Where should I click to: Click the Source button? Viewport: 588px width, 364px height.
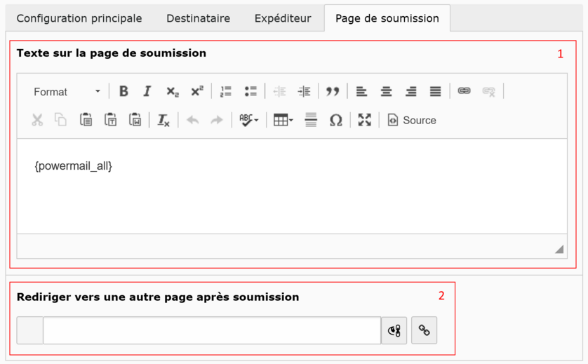(412, 120)
